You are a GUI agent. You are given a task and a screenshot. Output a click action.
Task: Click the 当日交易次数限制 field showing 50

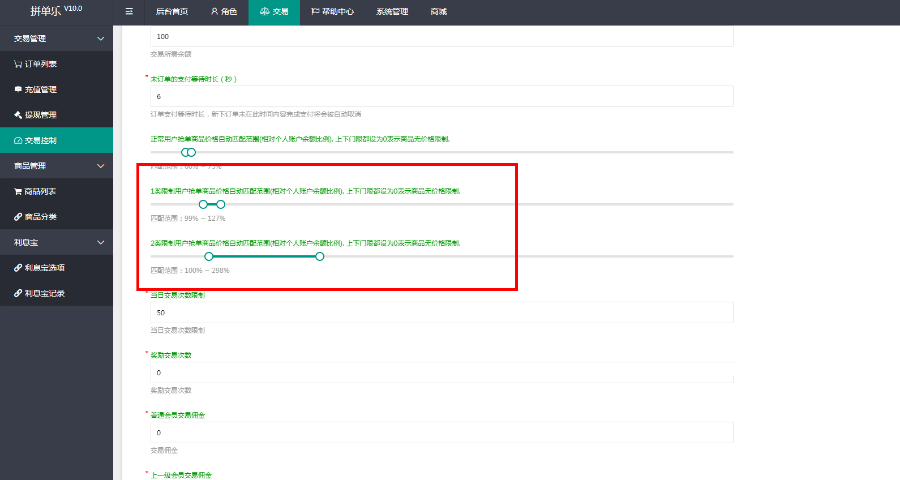pos(442,312)
